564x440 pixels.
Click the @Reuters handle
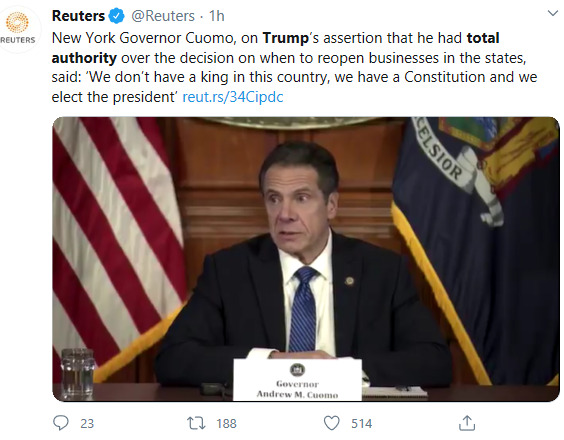(163, 16)
